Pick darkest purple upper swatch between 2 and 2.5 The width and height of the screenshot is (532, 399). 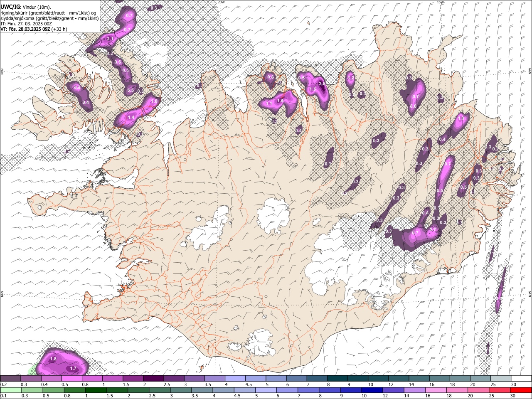pyautogui.click(x=153, y=378)
